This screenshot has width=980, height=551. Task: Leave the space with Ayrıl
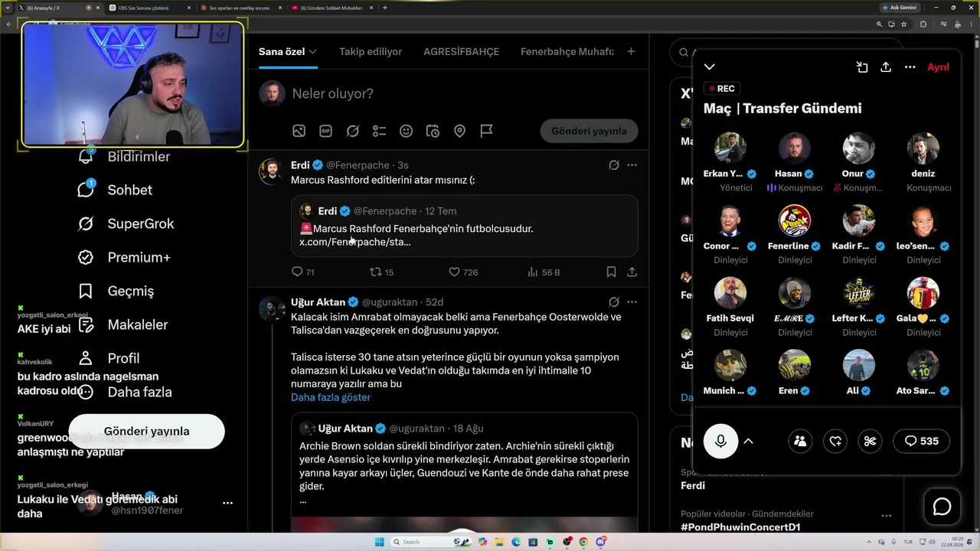coord(938,67)
